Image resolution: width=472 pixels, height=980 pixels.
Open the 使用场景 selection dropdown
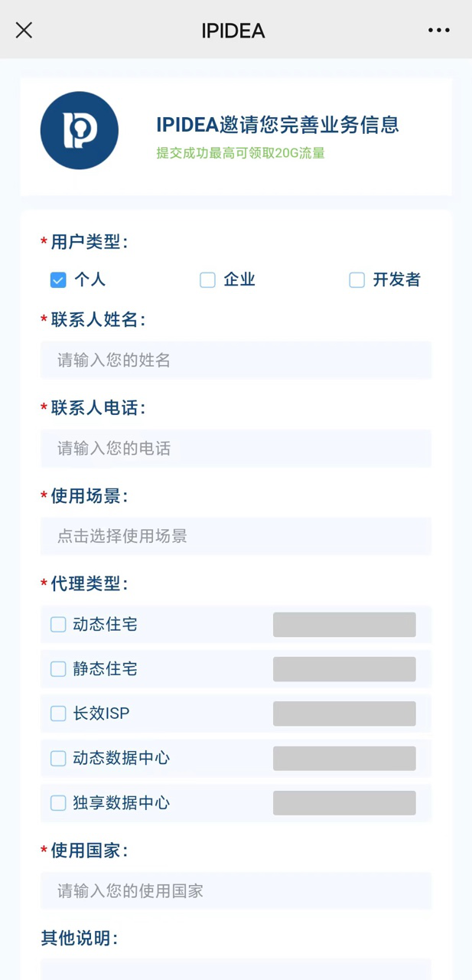(x=236, y=536)
